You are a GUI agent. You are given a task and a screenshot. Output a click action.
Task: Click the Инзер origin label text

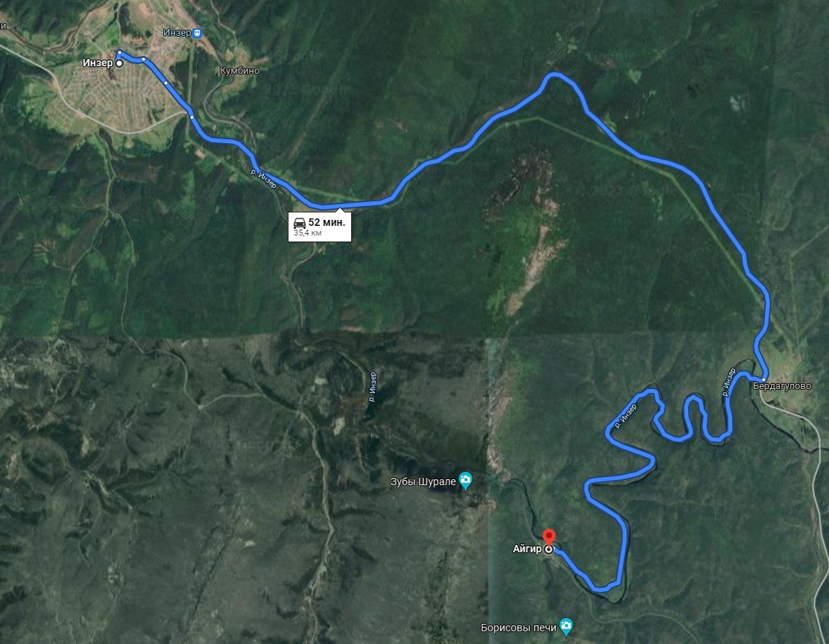[x=98, y=63]
